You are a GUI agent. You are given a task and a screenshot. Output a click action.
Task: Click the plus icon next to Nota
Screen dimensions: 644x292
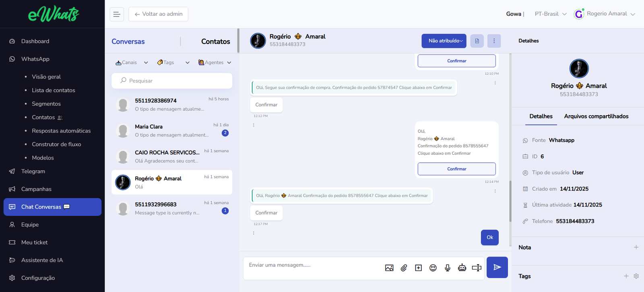click(636, 247)
